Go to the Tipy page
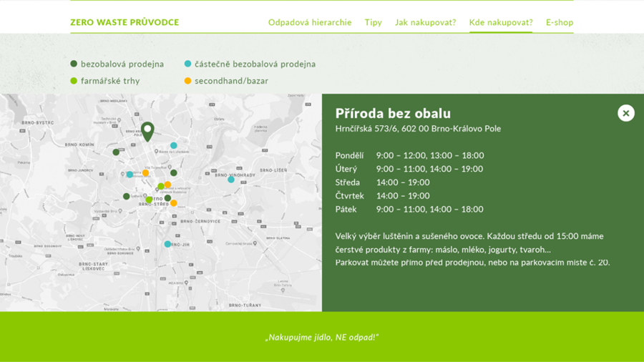This screenshot has height=362, width=644. [373, 22]
